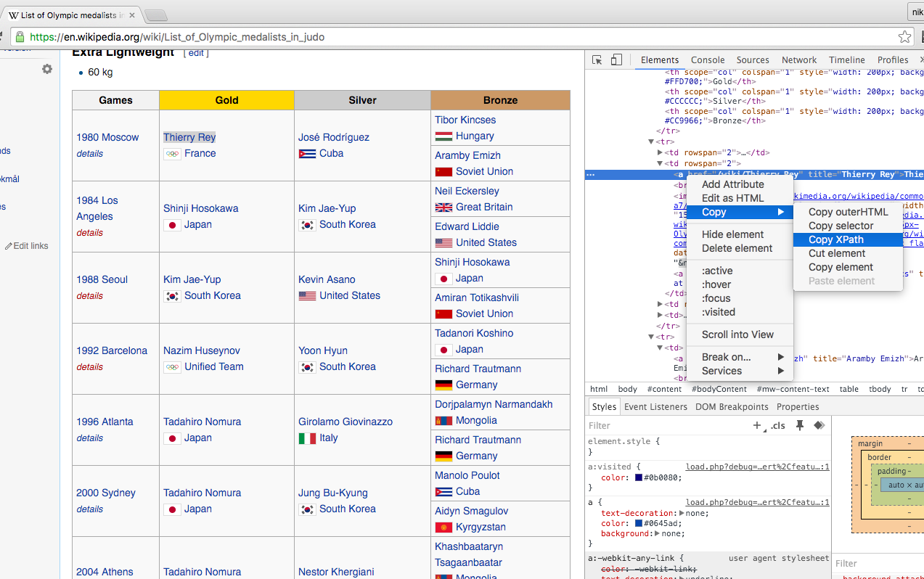The height and width of the screenshot is (579, 924).
Task: Click the HTTPS padlock in address bar
Action: (x=19, y=36)
